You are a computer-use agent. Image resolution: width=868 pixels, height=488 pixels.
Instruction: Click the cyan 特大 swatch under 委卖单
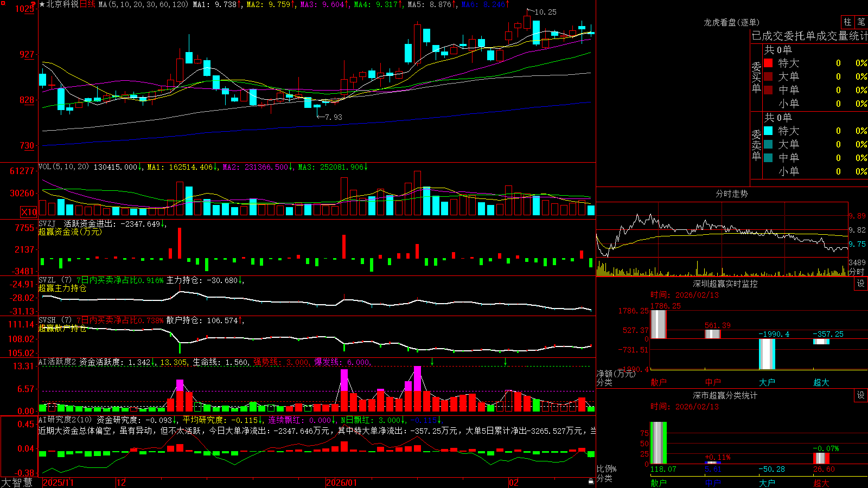(x=768, y=131)
